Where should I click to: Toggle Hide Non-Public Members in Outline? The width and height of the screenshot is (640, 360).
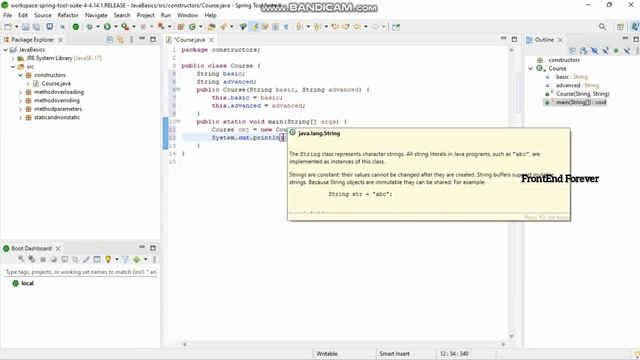point(616,51)
